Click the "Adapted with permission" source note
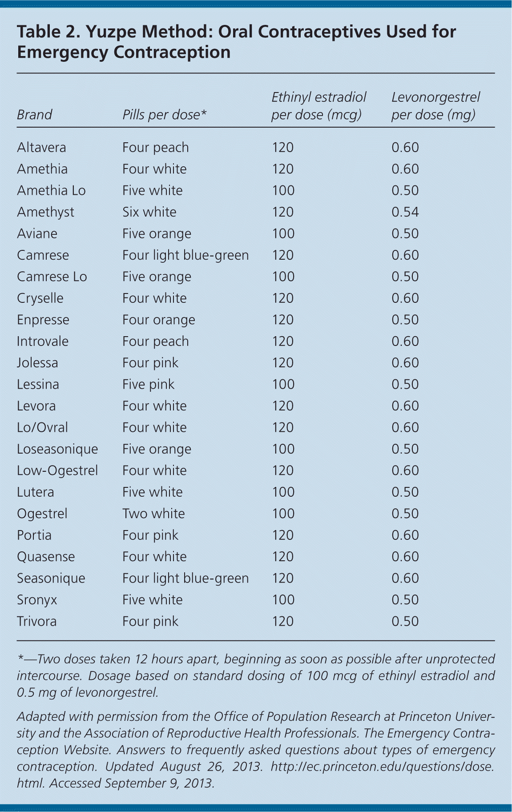This screenshot has width=512, height=812. click(x=256, y=750)
